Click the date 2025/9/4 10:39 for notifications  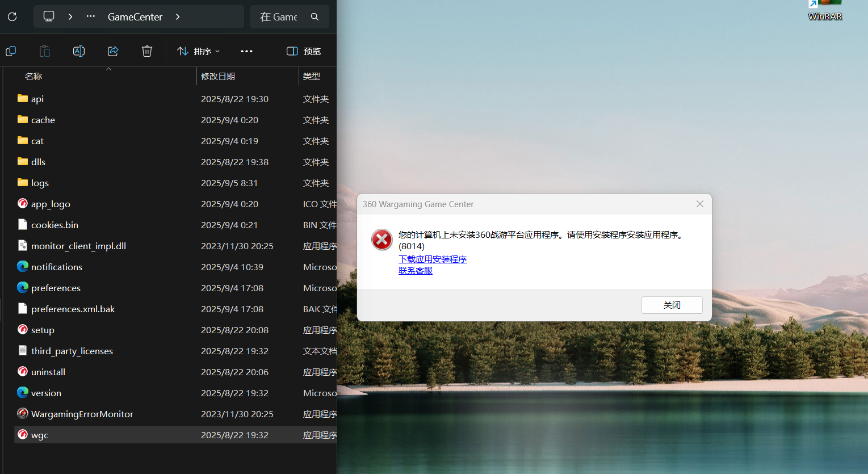pyautogui.click(x=232, y=267)
